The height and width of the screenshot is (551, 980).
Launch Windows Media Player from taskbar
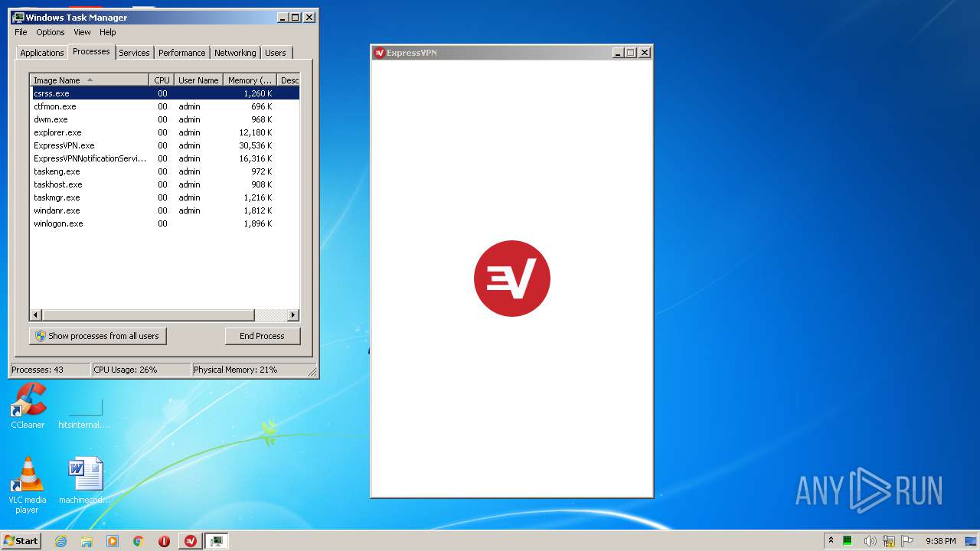point(113,541)
